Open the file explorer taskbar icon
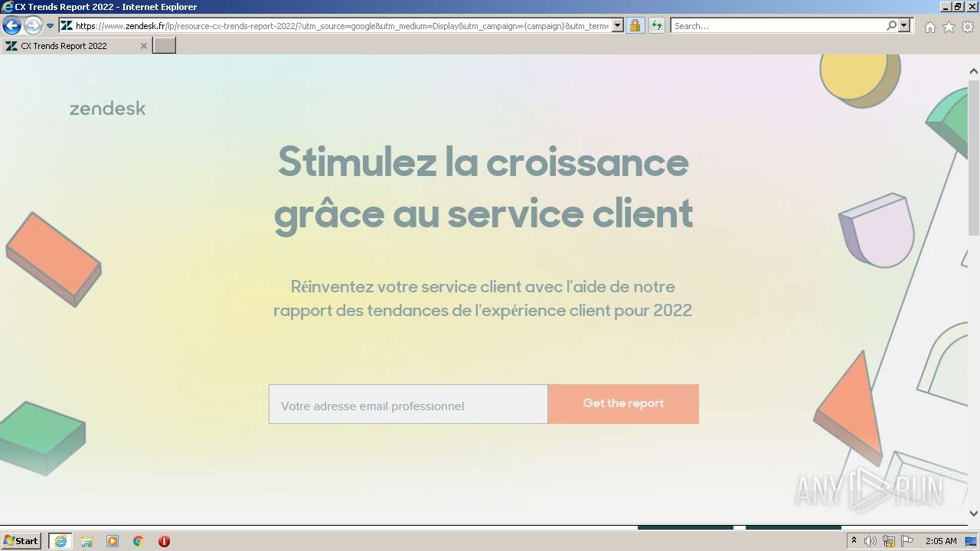The image size is (980, 551). pos(87,541)
